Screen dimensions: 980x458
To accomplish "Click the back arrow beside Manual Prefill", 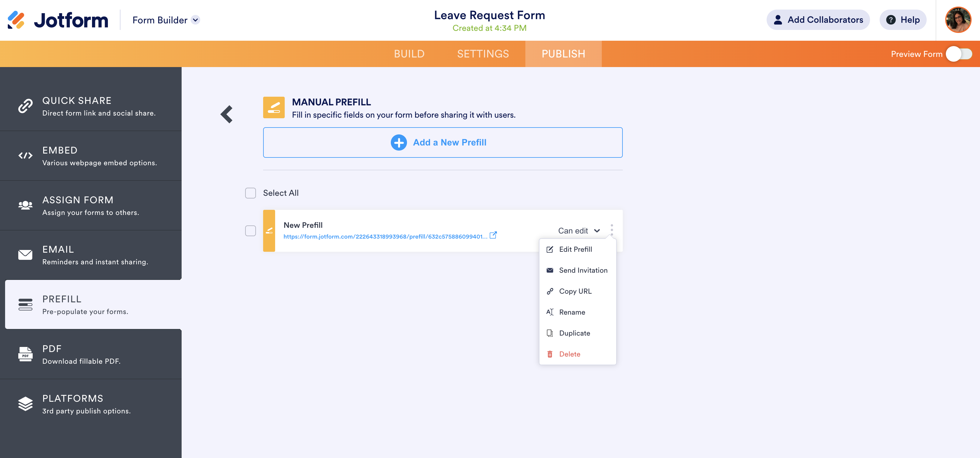I will pos(227,114).
